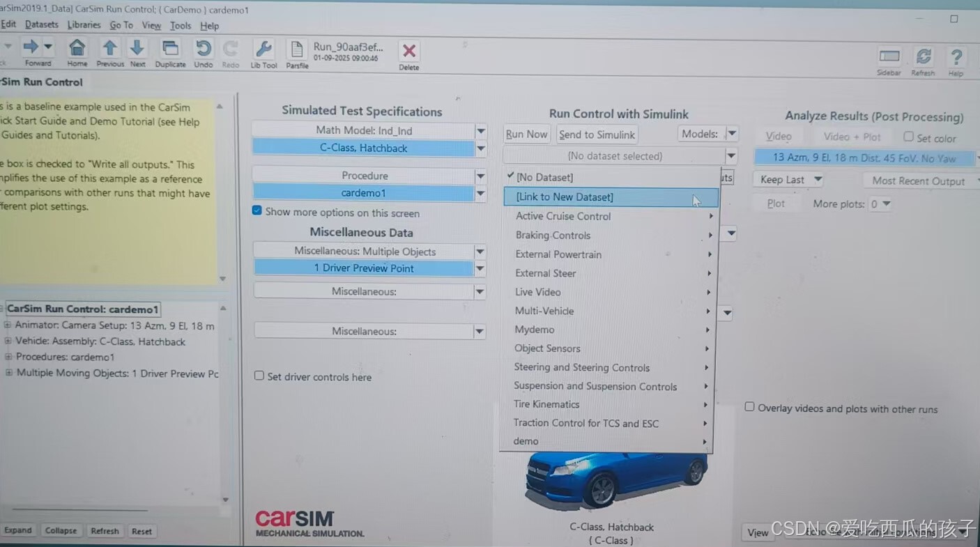The height and width of the screenshot is (547, 980).
Task: Click the Redo toolbar icon
Action: coord(231,48)
